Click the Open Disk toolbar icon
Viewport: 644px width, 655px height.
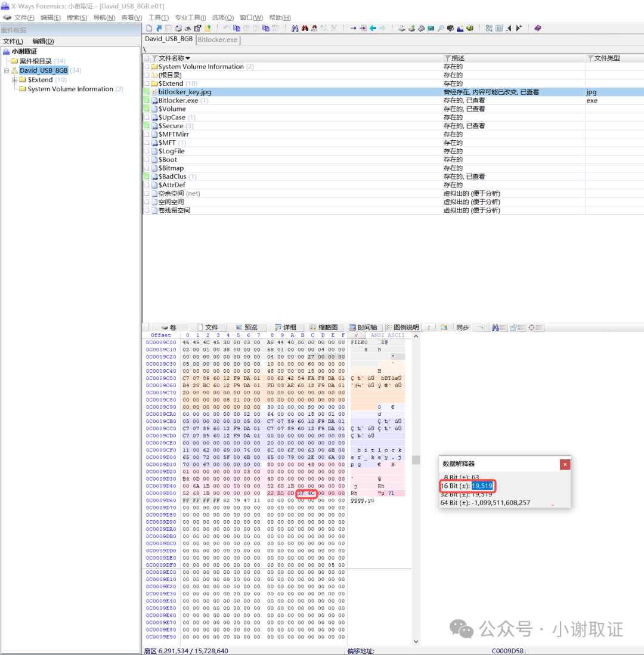[x=402, y=28]
